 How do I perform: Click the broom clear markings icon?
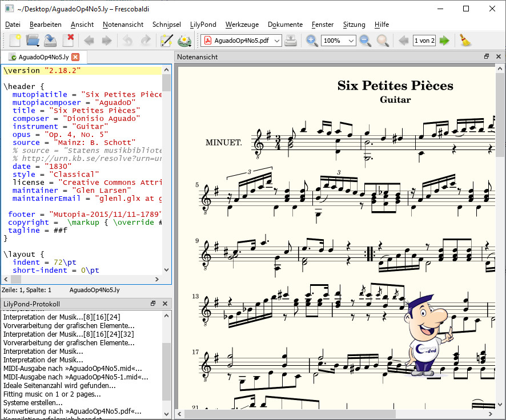465,41
